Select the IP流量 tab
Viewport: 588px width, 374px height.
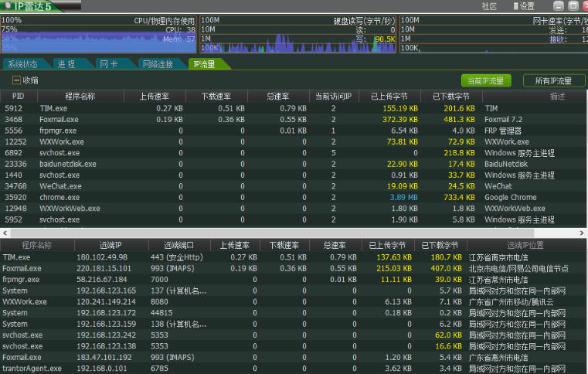205,64
